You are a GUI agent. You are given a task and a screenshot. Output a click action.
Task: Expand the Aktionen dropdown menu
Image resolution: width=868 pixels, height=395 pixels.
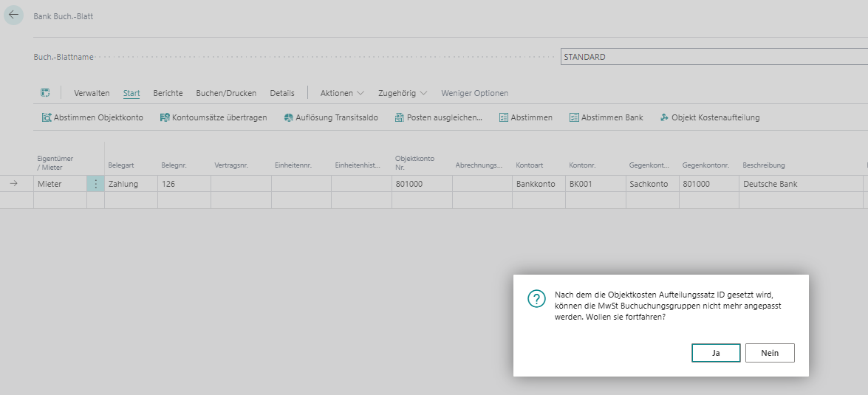342,93
